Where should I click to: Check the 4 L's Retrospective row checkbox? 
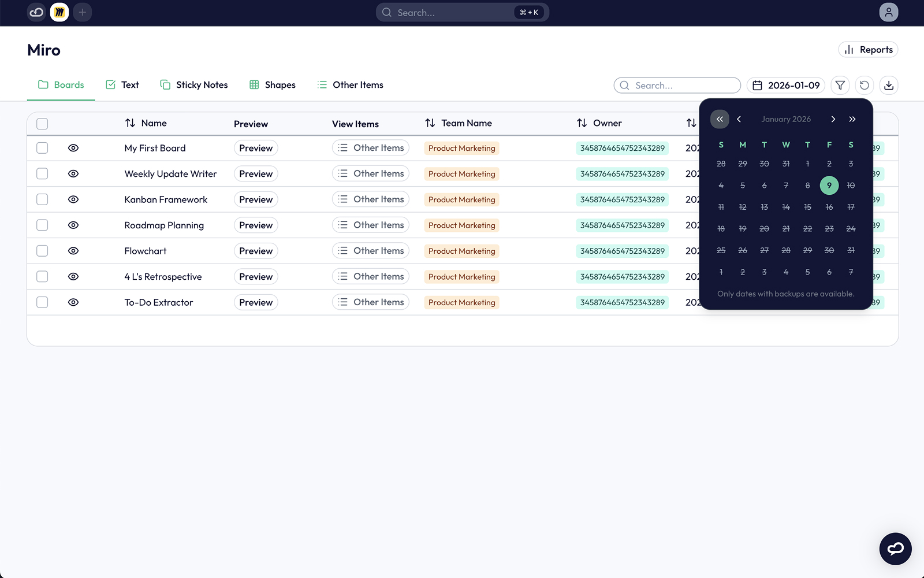click(x=42, y=276)
